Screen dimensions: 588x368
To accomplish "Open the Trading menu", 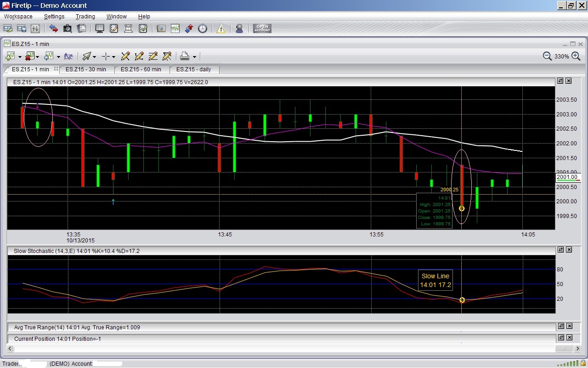I will click(85, 16).
